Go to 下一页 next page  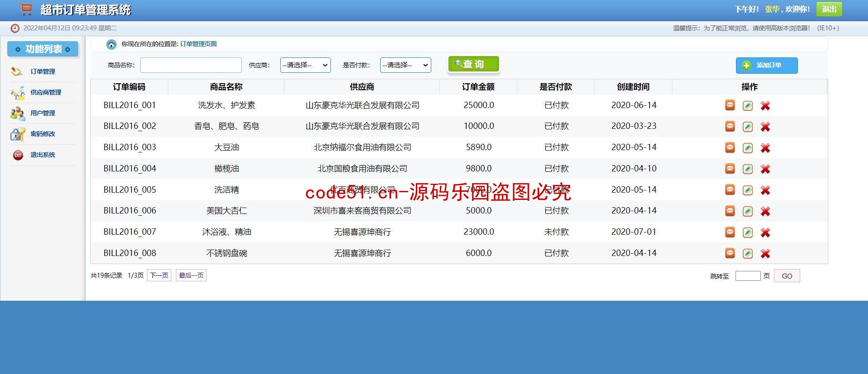(x=159, y=275)
